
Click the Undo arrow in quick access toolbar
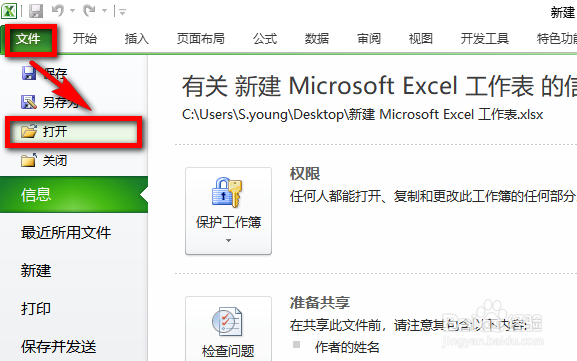click(x=58, y=11)
